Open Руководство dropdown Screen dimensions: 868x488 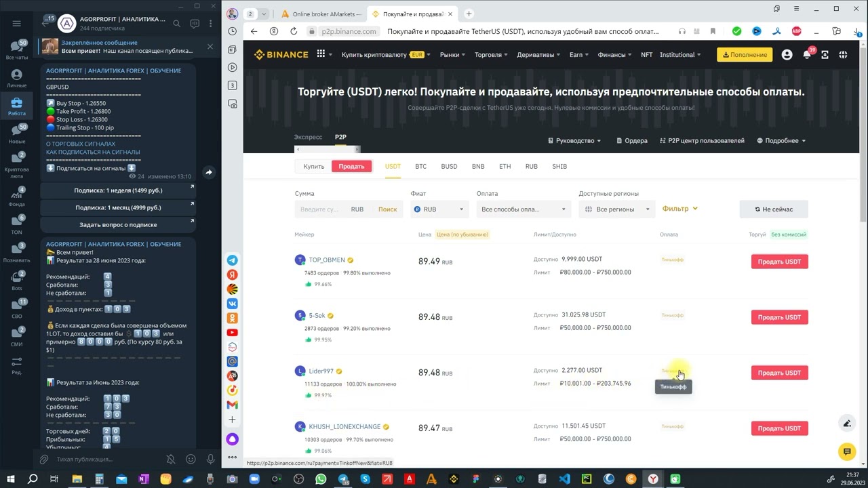click(x=574, y=141)
